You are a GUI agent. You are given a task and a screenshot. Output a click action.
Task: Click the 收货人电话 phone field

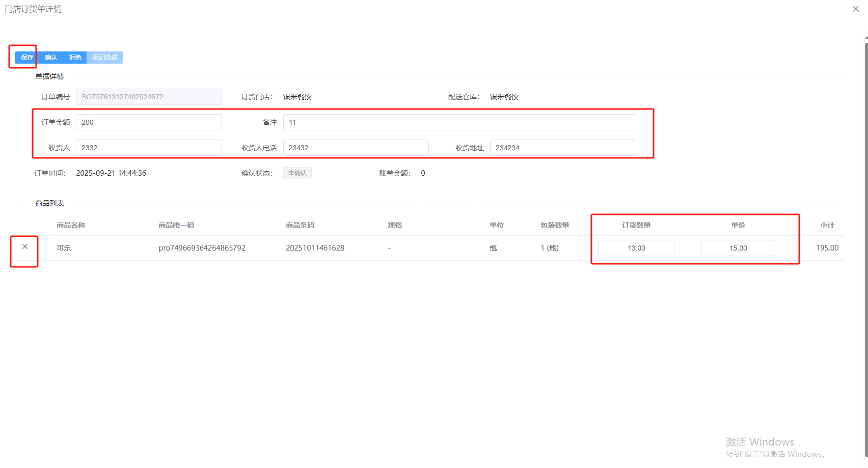356,148
